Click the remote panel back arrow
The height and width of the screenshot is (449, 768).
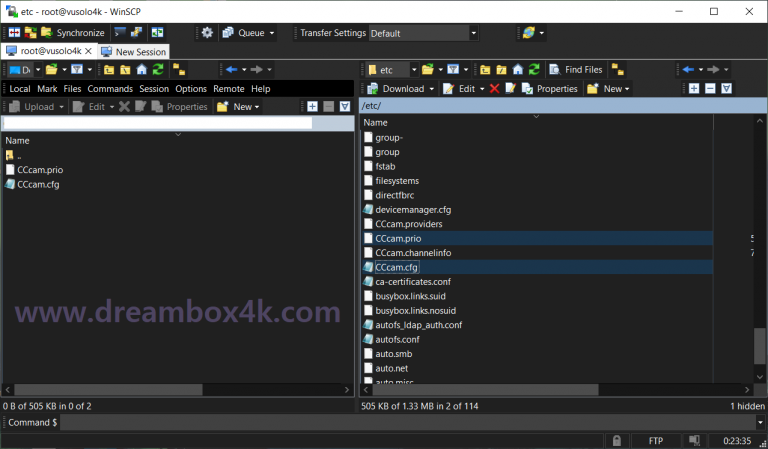pyautogui.click(x=688, y=70)
